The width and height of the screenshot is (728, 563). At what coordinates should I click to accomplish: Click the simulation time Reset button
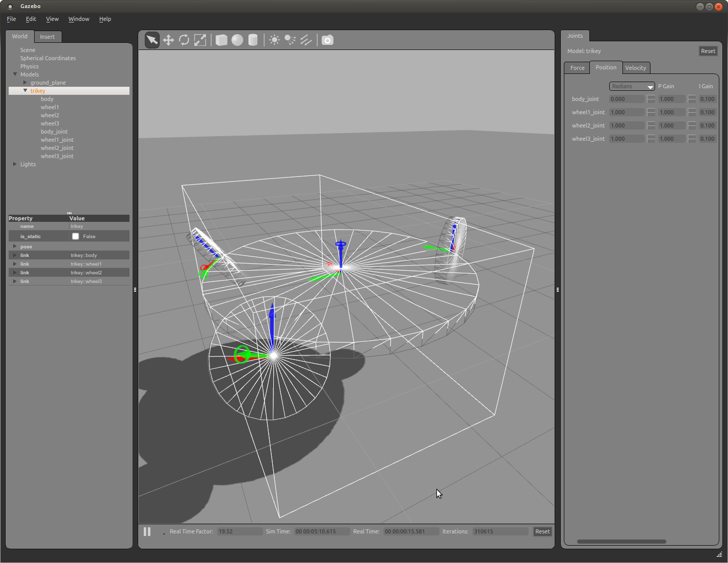pyautogui.click(x=542, y=531)
